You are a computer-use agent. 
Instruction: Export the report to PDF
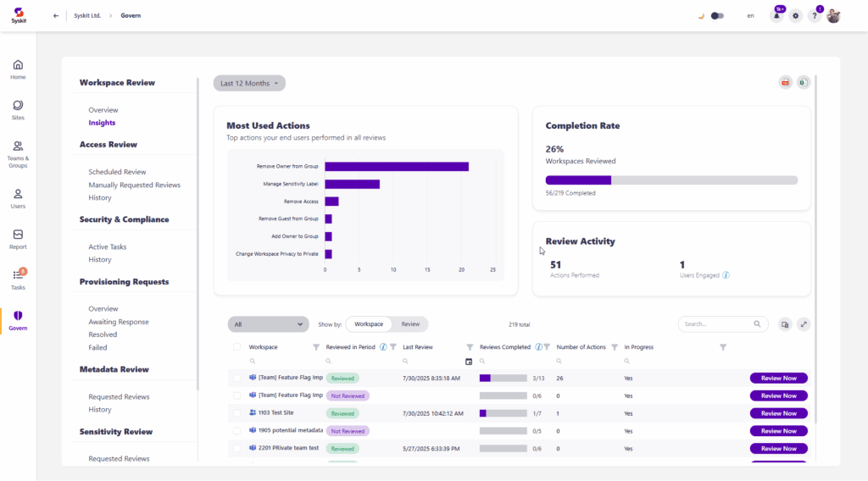point(785,82)
